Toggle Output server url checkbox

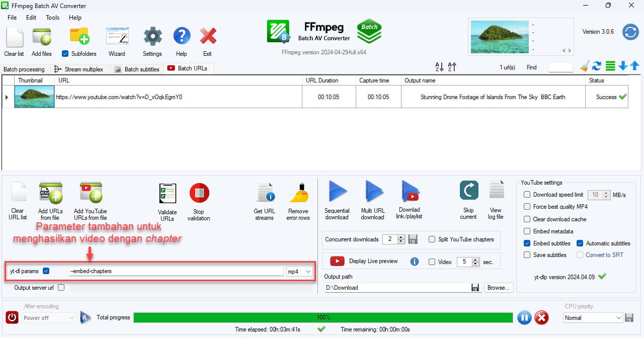click(61, 288)
